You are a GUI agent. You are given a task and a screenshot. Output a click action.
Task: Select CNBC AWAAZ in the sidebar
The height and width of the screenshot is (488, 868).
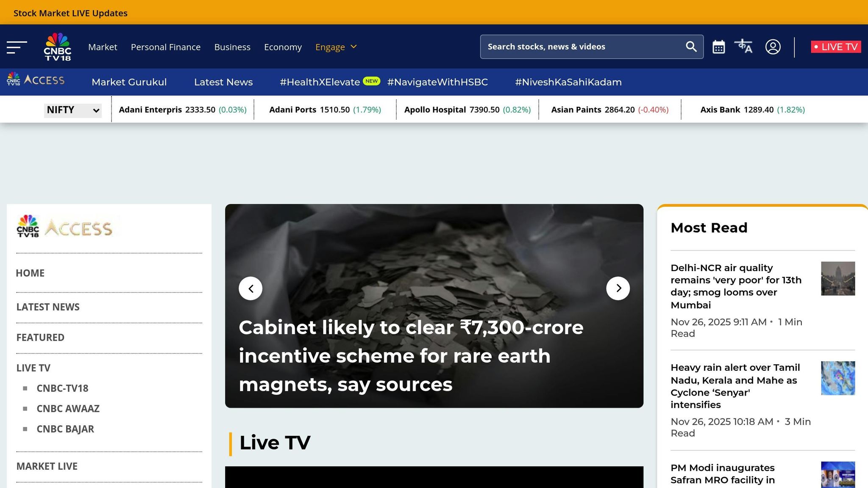click(67, 408)
